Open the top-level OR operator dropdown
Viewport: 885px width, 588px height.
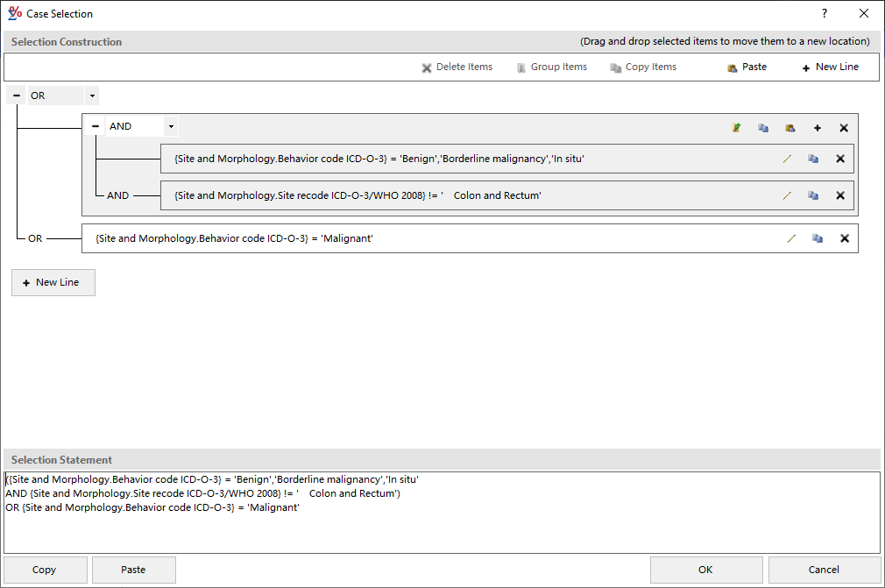pos(93,96)
